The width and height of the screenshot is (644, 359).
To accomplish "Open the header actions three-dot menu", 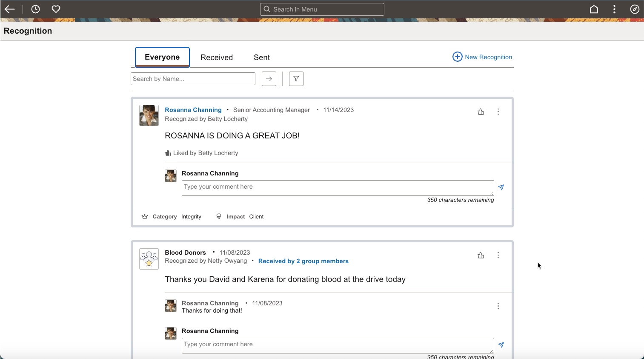I will 614,9.
